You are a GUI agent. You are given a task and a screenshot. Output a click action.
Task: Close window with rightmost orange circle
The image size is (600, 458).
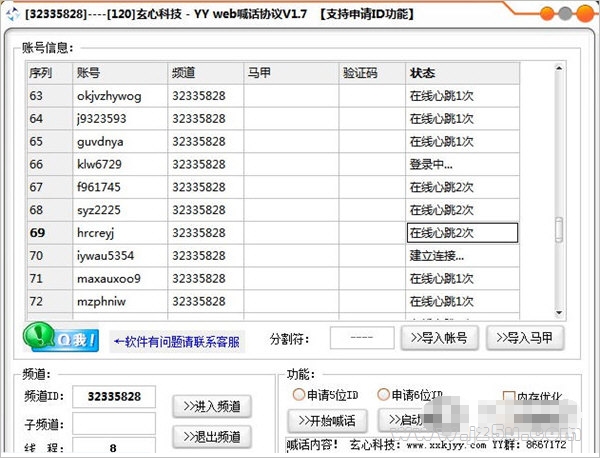point(585,13)
